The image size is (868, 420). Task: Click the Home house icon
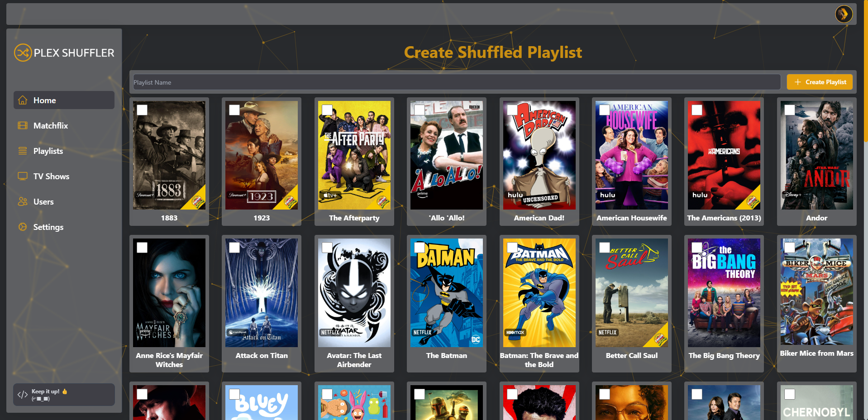point(23,100)
